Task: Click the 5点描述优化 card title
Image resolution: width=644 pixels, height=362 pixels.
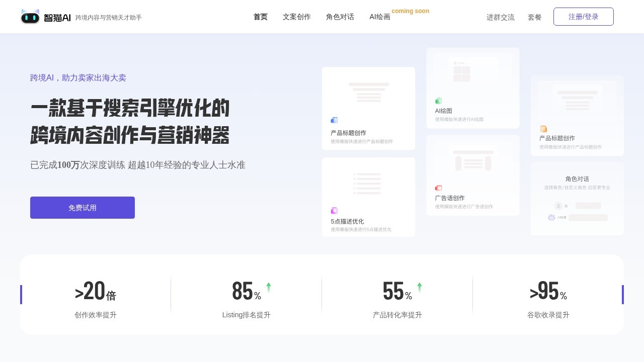Action: pyautogui.click(x=347, y=221)
